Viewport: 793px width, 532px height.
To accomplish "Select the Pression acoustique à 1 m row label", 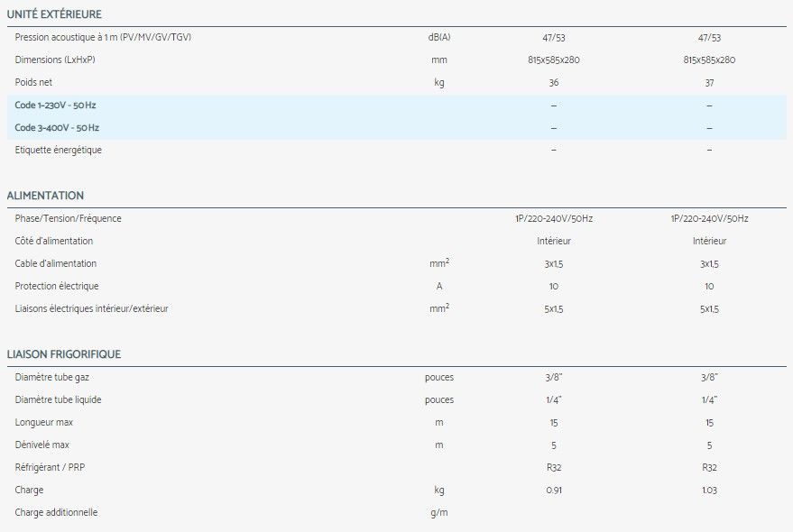I will 103,38.
